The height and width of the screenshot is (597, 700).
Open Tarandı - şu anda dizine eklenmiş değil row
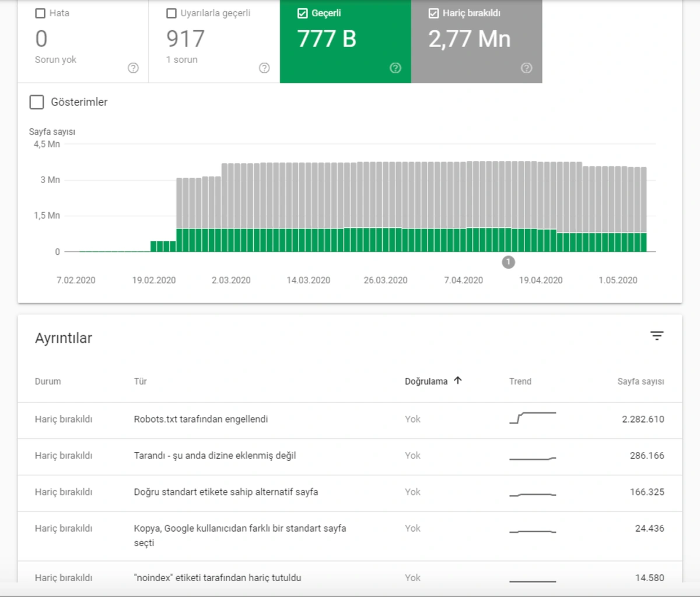point(215,455)
